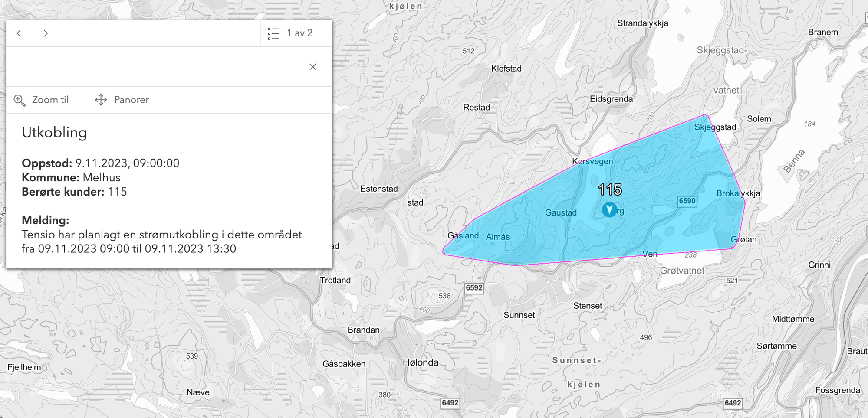The height and width of the screenshot is (418, 868).
Task: Click the four-arrow pan icon
Action: point(101,100)
